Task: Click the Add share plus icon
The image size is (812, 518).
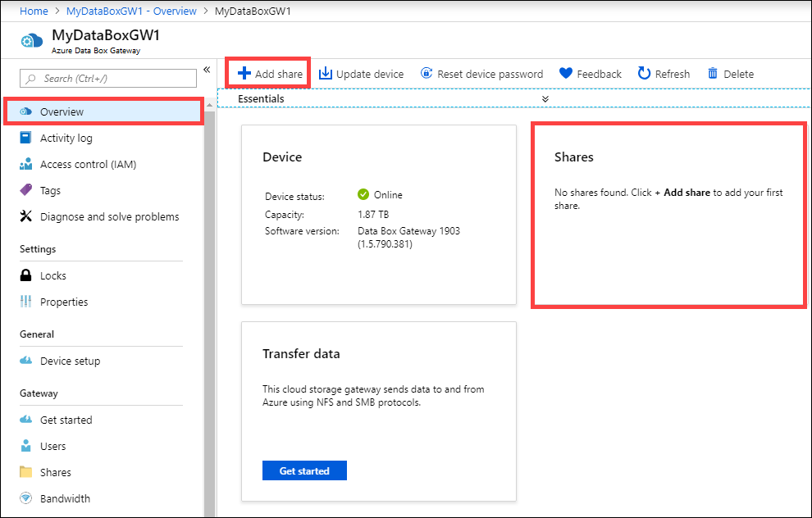Action: click(244, 74)
